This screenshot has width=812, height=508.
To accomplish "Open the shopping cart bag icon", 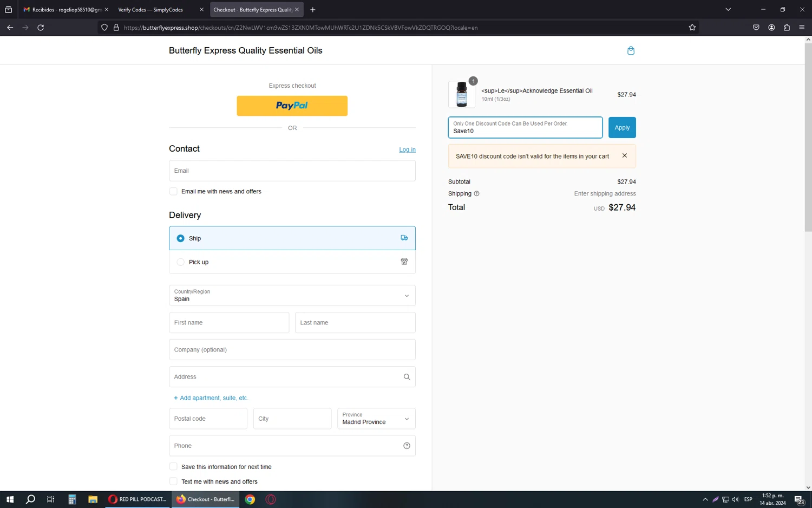I will [631, 50].
